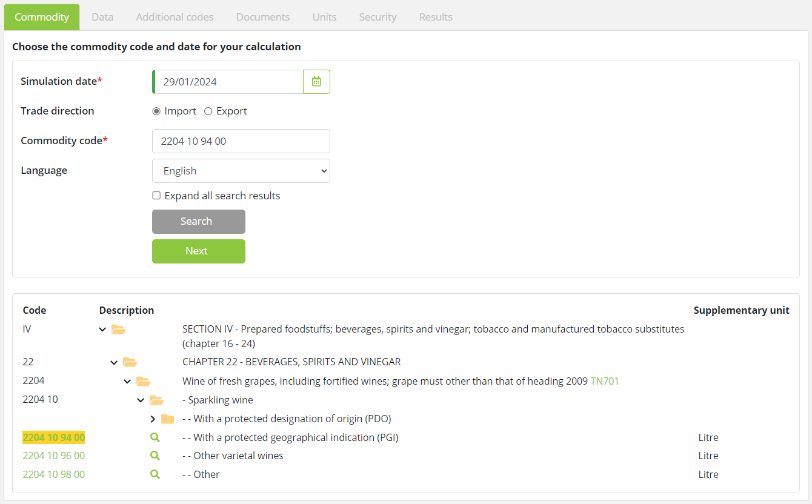Image resolution: width=812 pixels, height=504 pixels.
Task: Click the Commodity code input field
Action: (241, 141)
